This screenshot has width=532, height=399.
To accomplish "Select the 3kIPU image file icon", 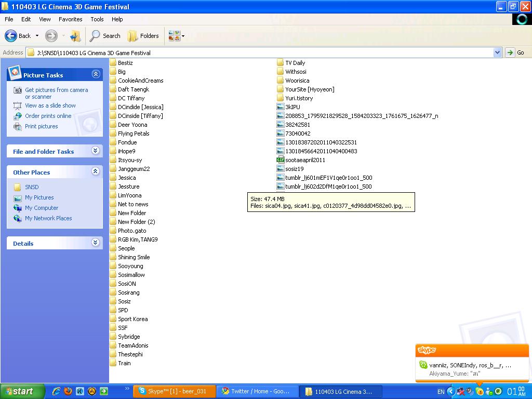I will [x=280, y=107].
